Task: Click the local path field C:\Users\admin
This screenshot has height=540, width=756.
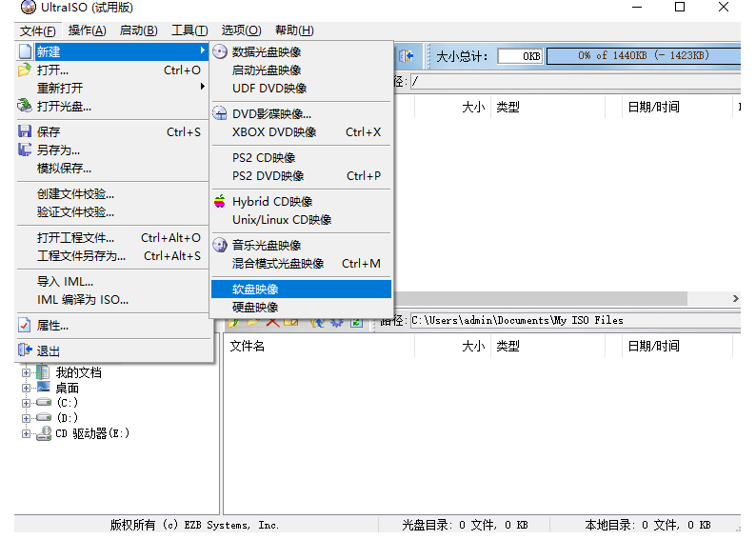Action: (575, 321)
